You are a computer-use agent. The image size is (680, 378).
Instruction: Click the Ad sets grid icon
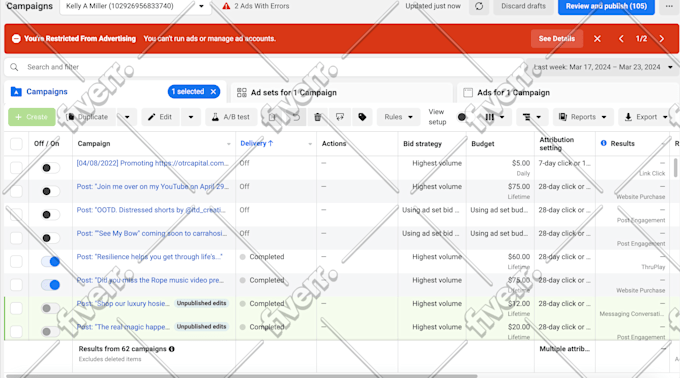coord(242,92)
